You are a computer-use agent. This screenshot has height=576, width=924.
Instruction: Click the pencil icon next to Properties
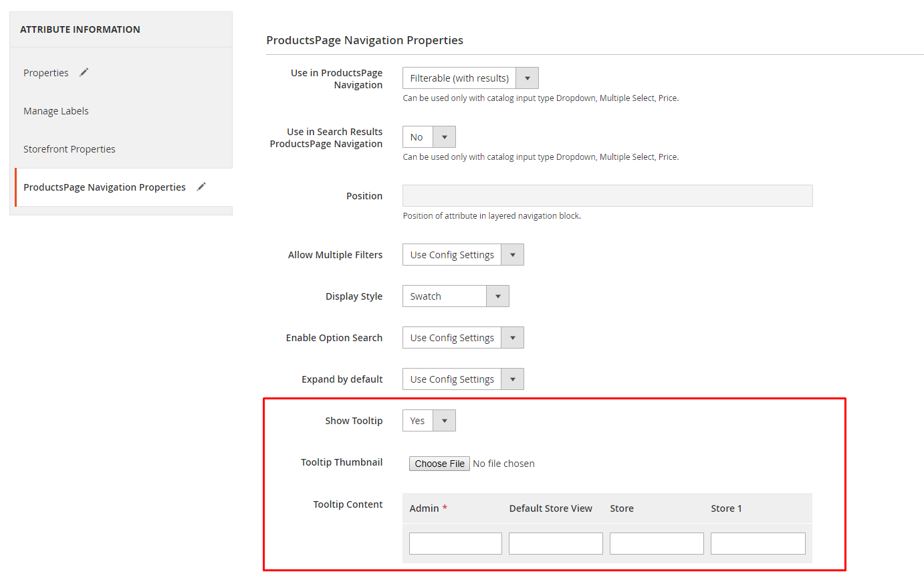[84, 73]
